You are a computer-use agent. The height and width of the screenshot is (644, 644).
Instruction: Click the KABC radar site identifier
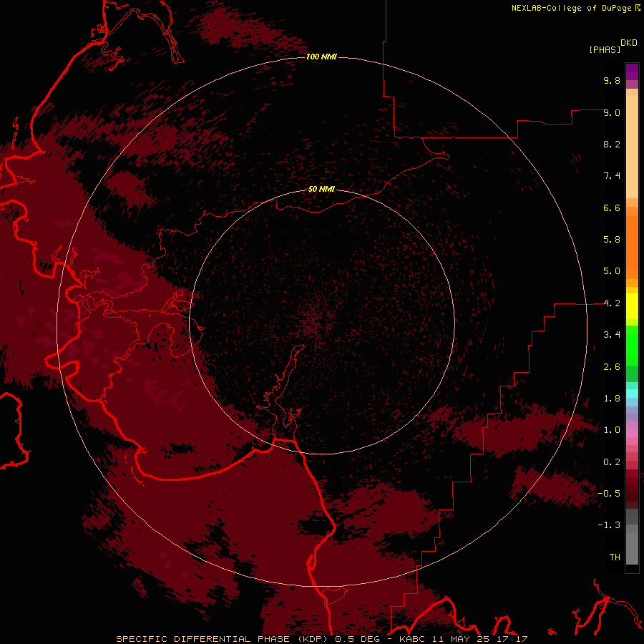(412, 639)
